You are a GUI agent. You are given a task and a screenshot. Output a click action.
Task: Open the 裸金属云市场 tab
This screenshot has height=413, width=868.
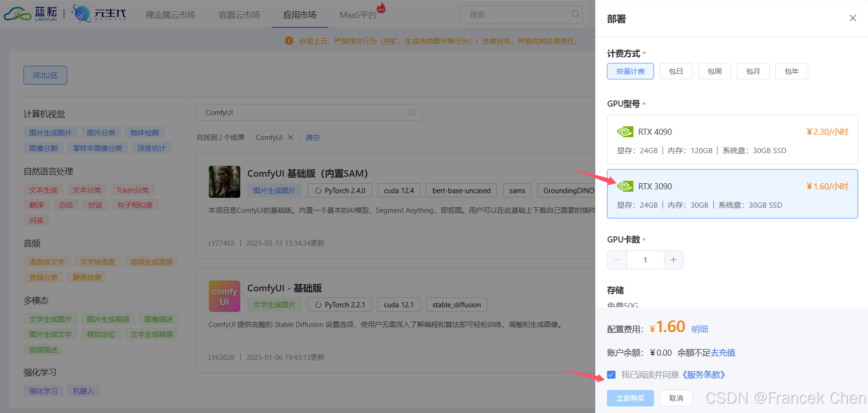pyautogui.click(x=170, y=15)
